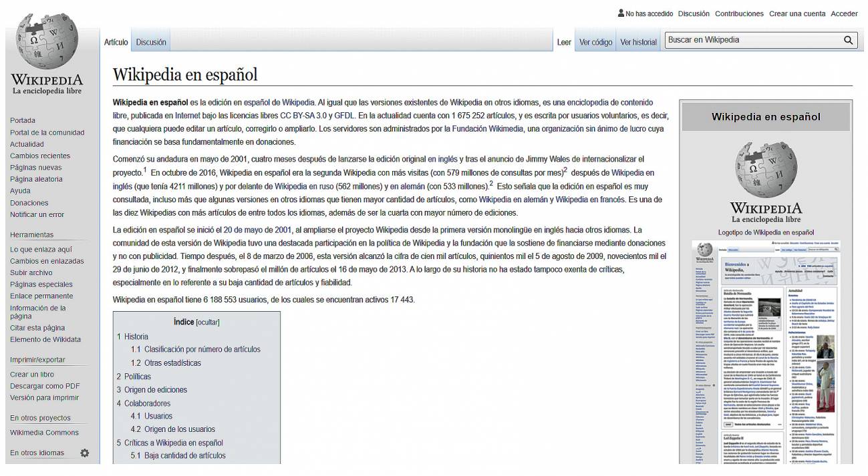Screen dimensions: 868x476
Task: Jump to 1.1 Clasificación por número de artículos
Action: pyautogui.click(x=196, y=349)
